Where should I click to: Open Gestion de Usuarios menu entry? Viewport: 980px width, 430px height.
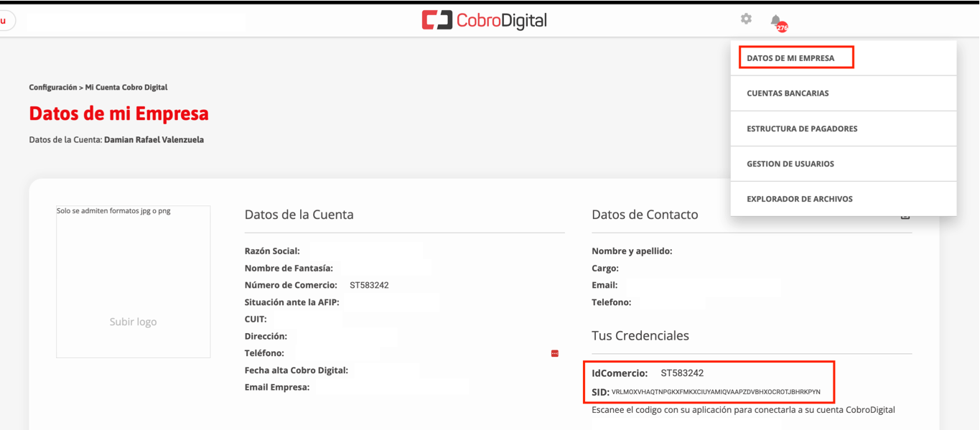(x=844, y=164)
